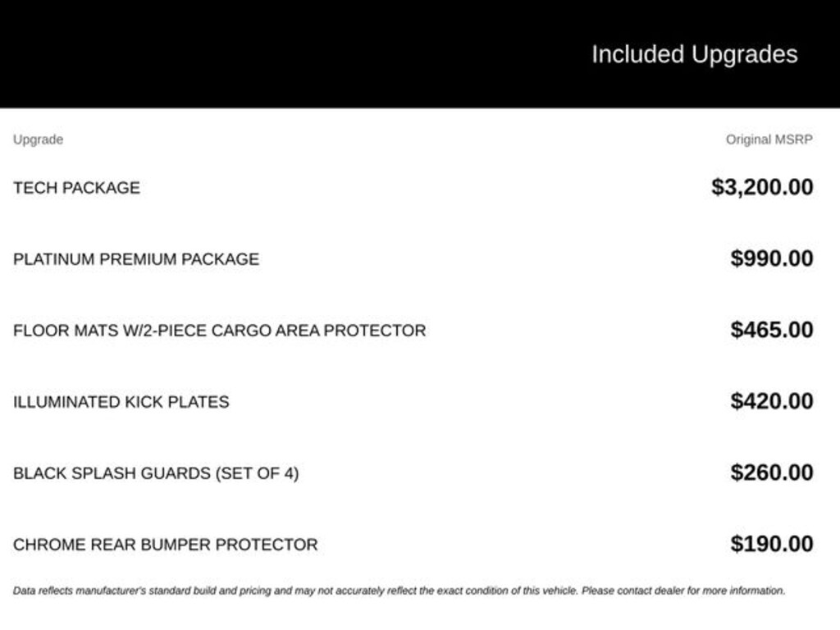Select the Upgrade column header

click(x=38, y=139)
